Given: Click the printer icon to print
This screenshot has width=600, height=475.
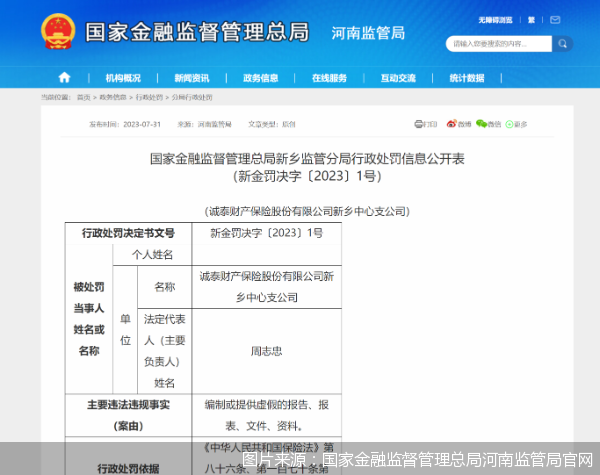Looking at the screenshot, I should (x=419, y=124).
